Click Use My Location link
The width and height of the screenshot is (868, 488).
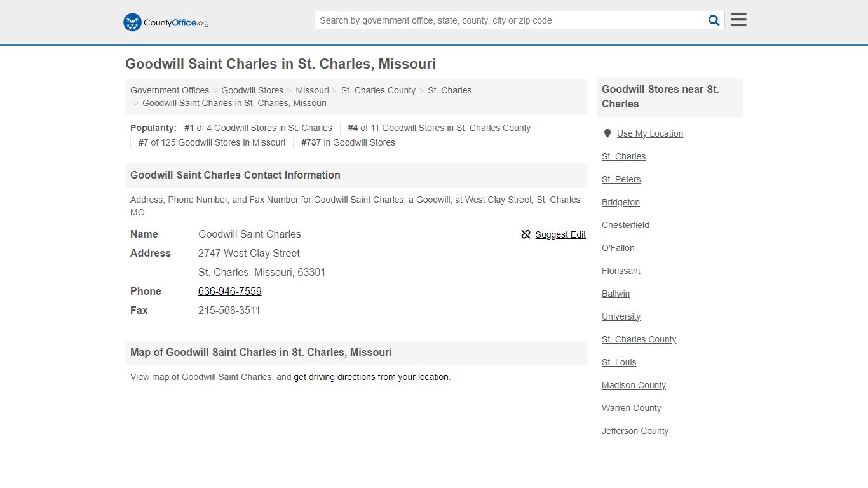650,133
